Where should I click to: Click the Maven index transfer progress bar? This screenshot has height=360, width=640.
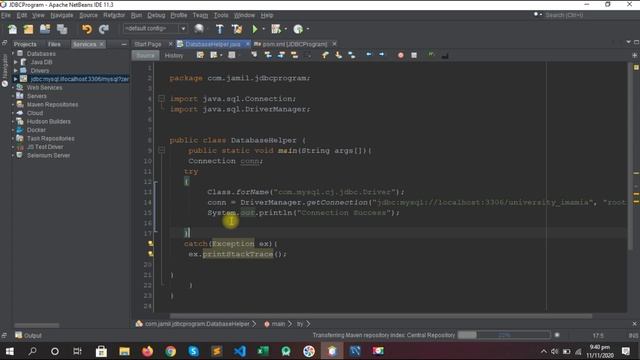coord(504,335)
